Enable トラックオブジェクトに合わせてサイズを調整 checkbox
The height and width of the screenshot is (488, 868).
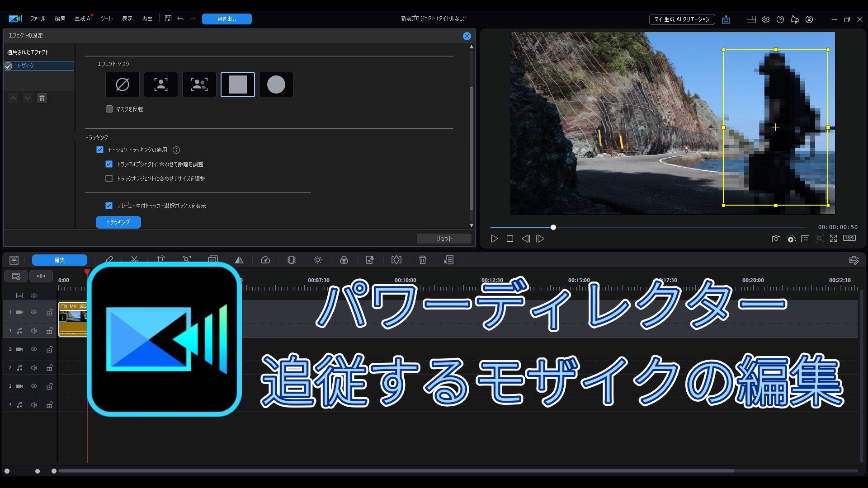tap(109, 178)
